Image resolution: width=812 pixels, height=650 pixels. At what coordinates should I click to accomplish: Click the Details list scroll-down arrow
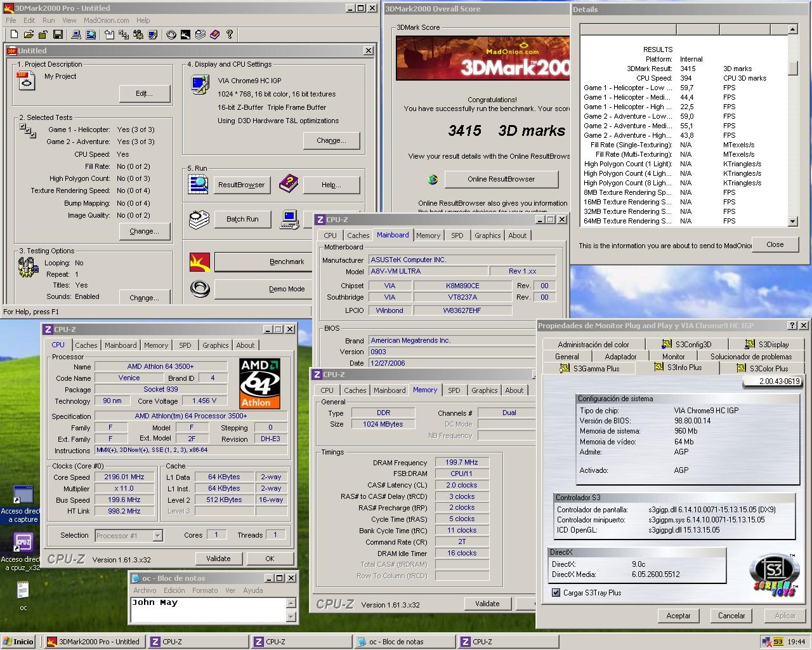(792, 222)
